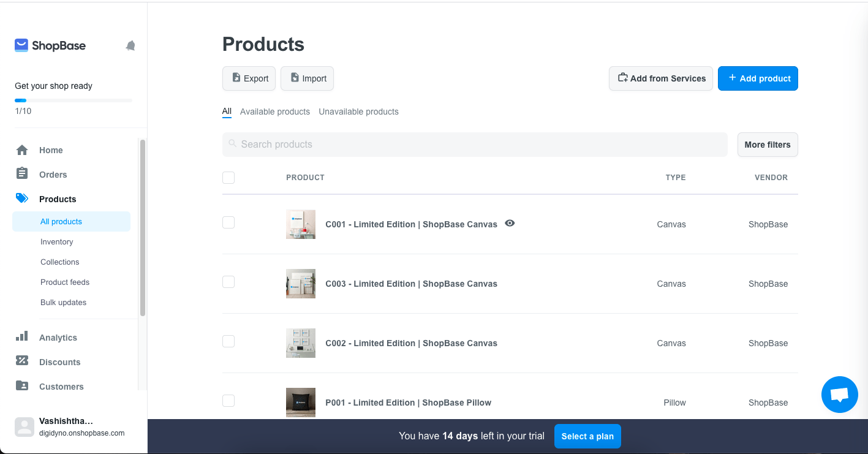Click the Orders clipboard icon

[x=22, y=174]
